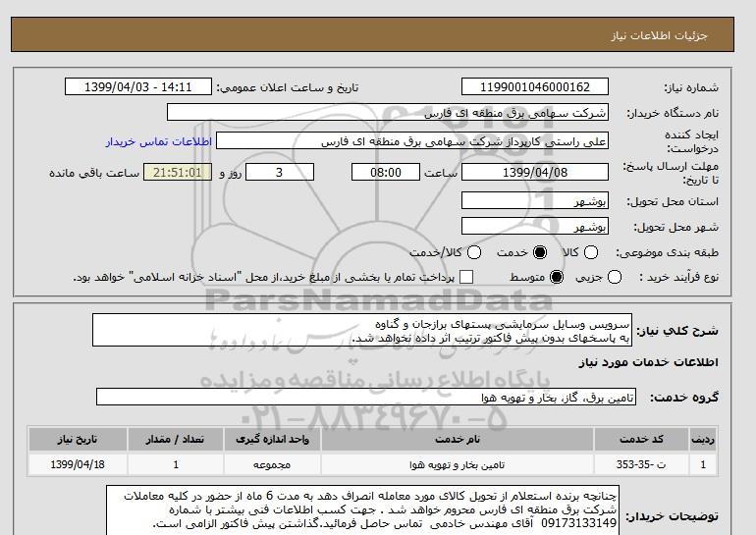Choose the جزیی purchase process option
756x535 pixels.
coord(615,277)
